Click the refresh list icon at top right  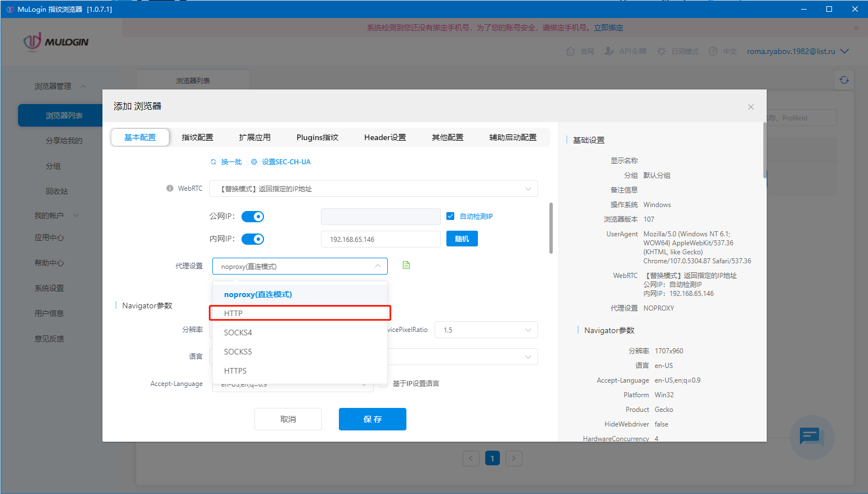(844, 80)
